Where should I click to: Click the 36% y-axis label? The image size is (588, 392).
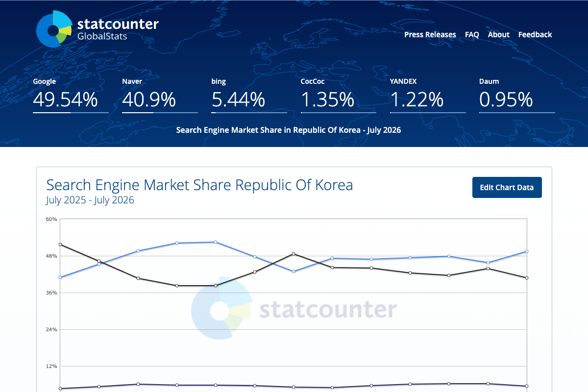click(x=52, y=293)
